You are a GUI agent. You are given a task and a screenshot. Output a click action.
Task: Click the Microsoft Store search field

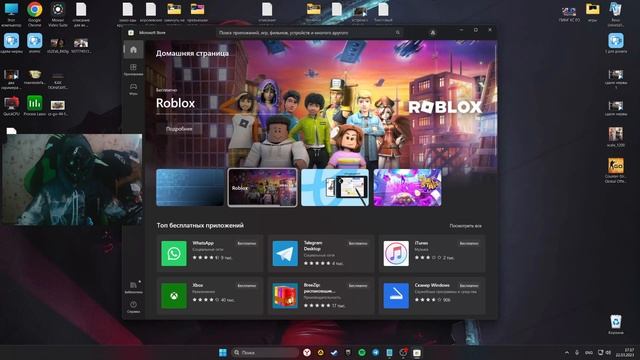click(x=309, y=33)
